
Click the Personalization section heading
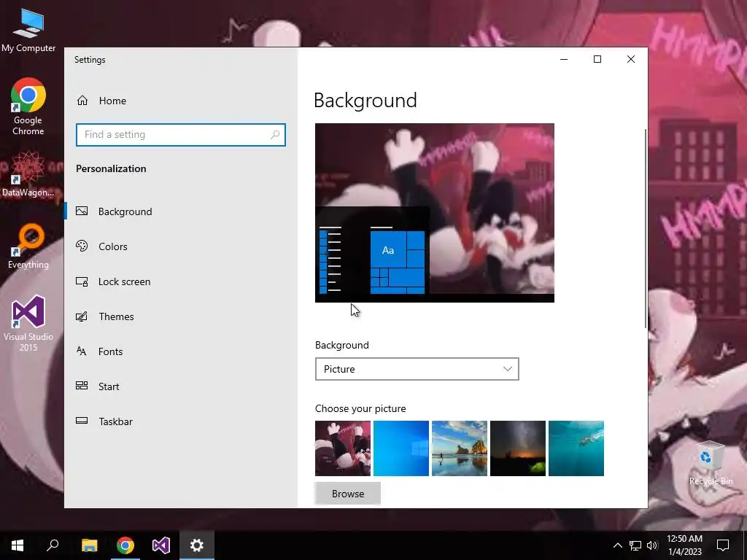coord(111,168)
